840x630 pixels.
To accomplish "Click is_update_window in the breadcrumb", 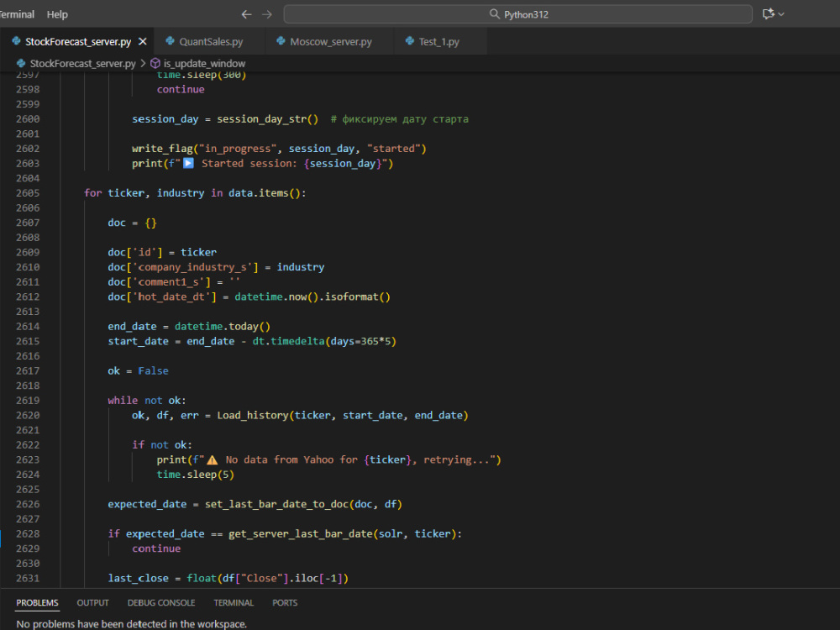I will click(204, 63).
